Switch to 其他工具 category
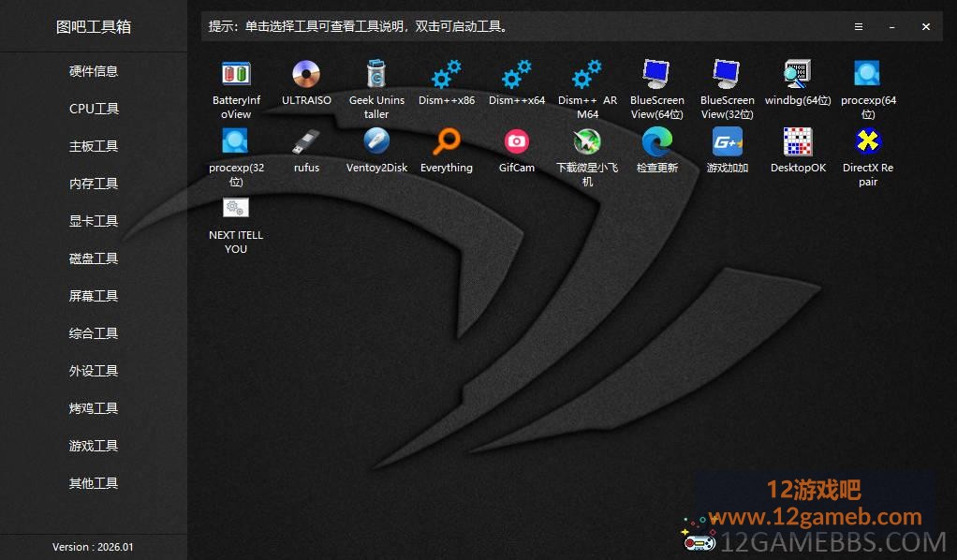Image resolution: width=957 pixels, height=560 pixels. [x=94, y=483]
